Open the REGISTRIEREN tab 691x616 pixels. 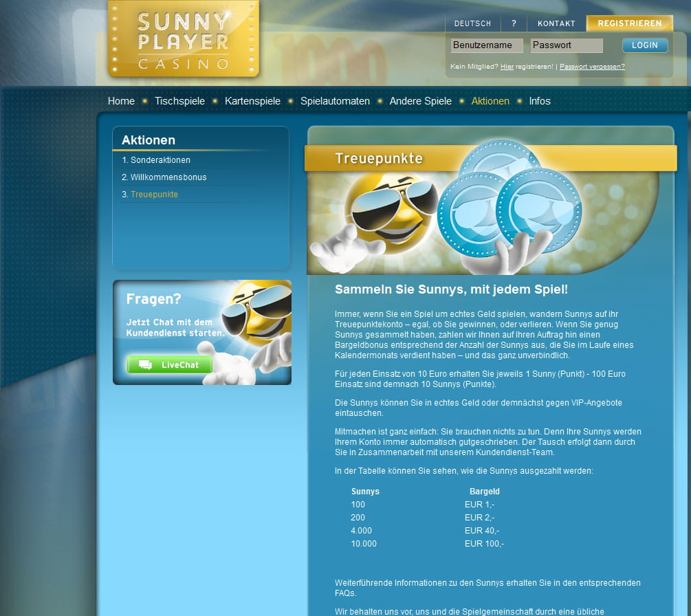click(629, 23)
